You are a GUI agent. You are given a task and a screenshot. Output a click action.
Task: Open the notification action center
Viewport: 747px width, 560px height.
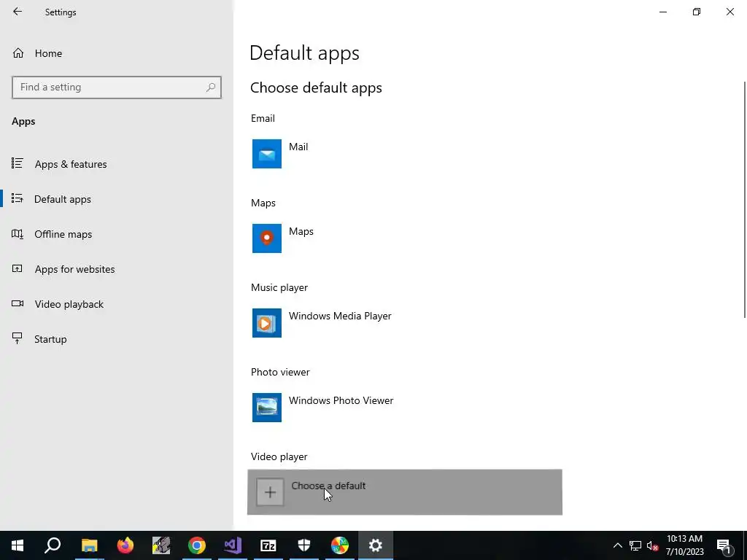(723, 545)
